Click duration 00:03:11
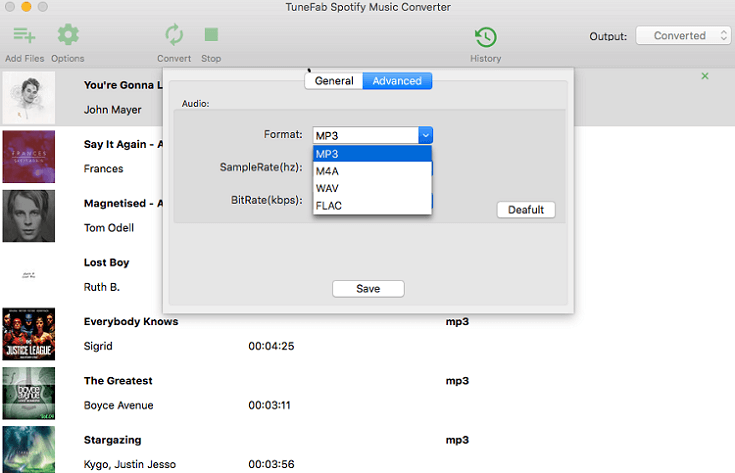The image size is (735, 473). click(x=270, y=405)
